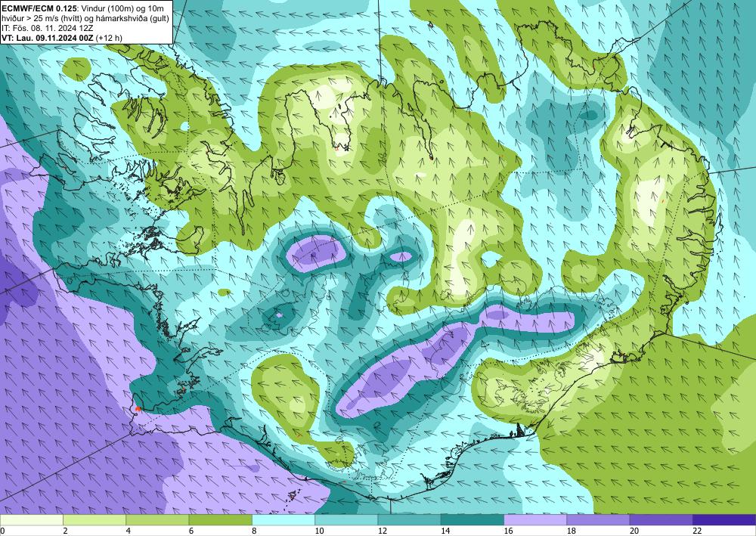
Task: Click the "IT: Fös. 08. 11. 2024 12Z" line
Action: 47,28
